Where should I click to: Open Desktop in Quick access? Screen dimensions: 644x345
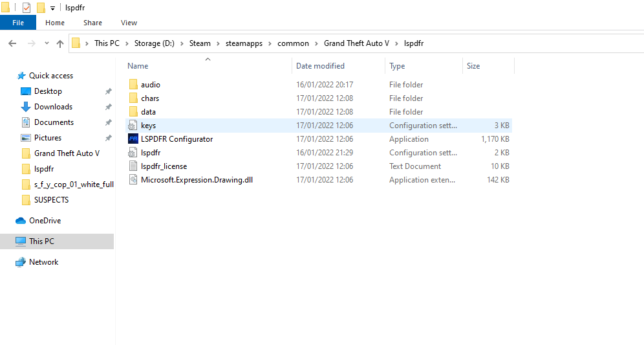[x=48, y=91]
